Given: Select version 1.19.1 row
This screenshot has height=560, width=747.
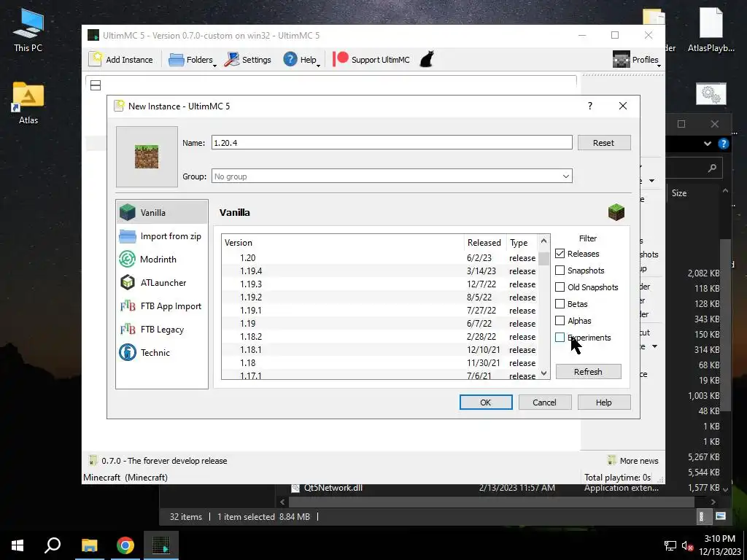Looking at the screenshot, I should click(379, 310).
